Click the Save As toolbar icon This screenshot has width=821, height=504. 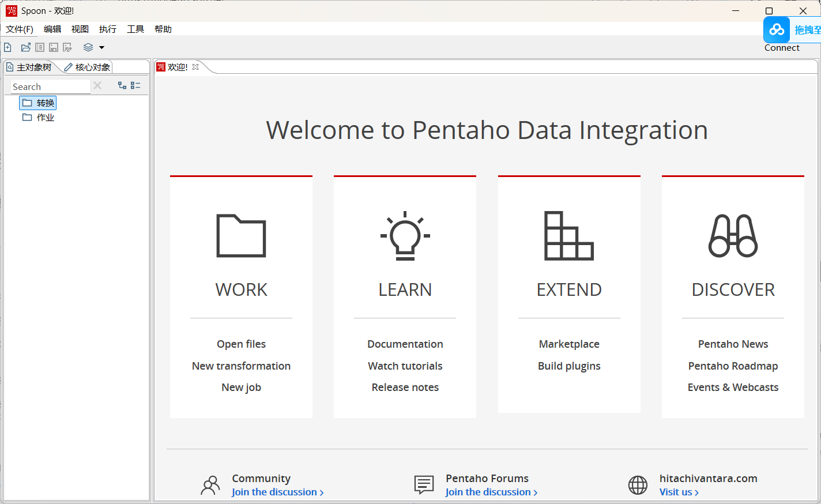tap(67, 47)
